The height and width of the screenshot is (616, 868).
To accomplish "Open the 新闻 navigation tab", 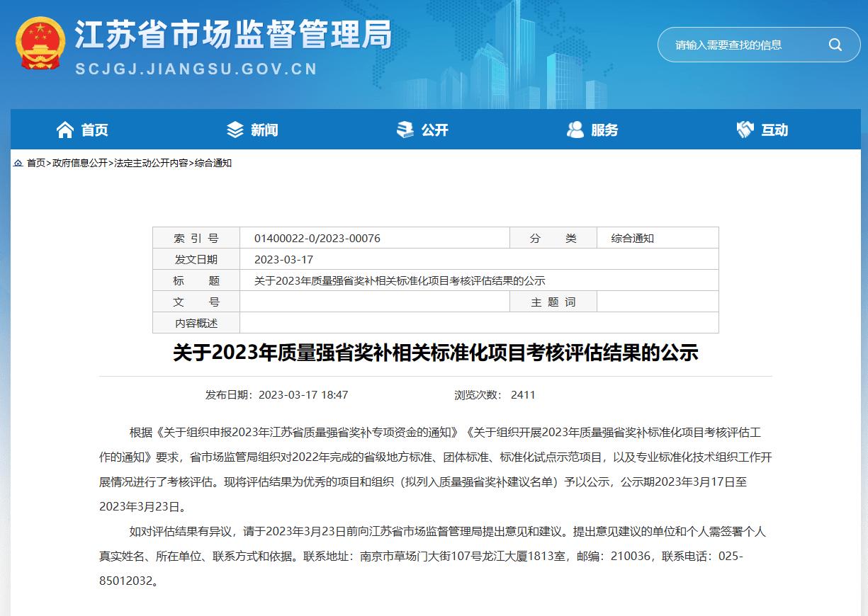I will pos(252,130).
